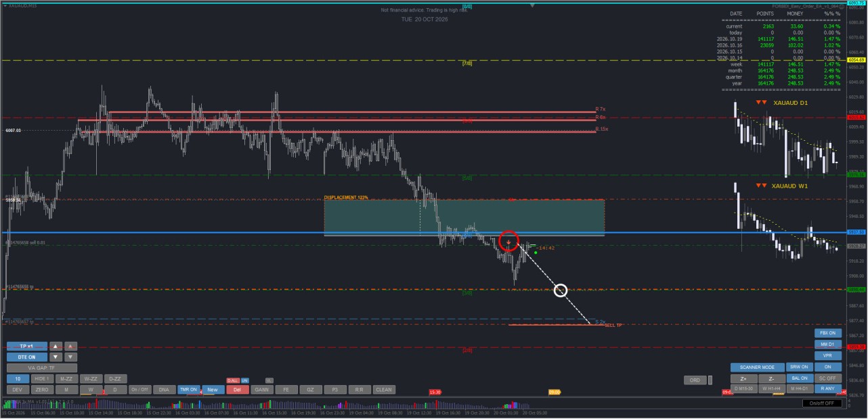Toggle the On/off OFF indicator button
Image resolution: width=868 pixels, height=419 pixels.
tap(823, 403)
